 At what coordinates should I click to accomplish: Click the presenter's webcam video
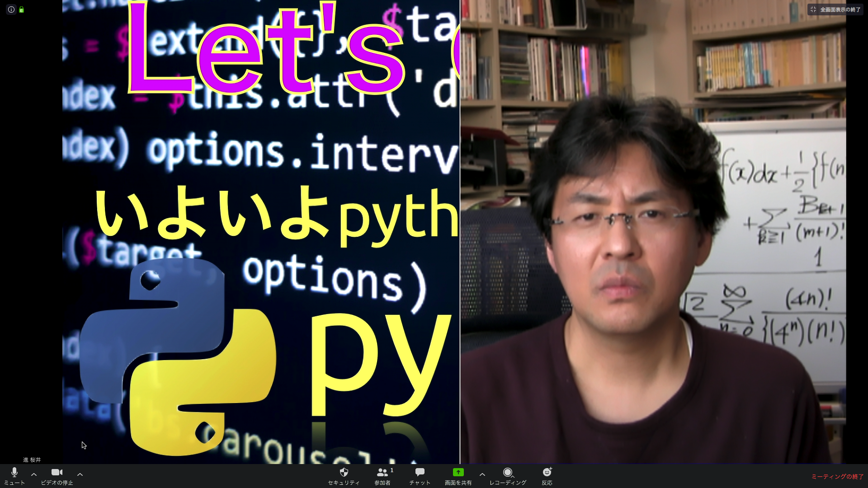click(653, 232)
